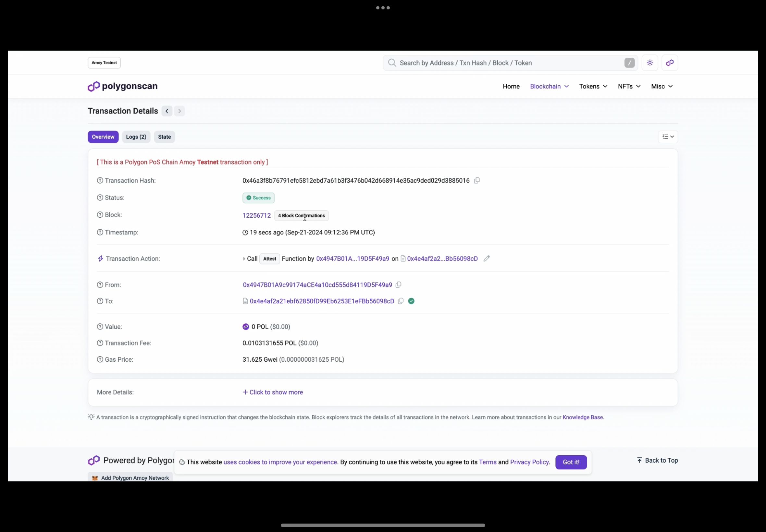Click the Attest function badge
This screenshot has height=532, width=766.
[x=269, y=259]
